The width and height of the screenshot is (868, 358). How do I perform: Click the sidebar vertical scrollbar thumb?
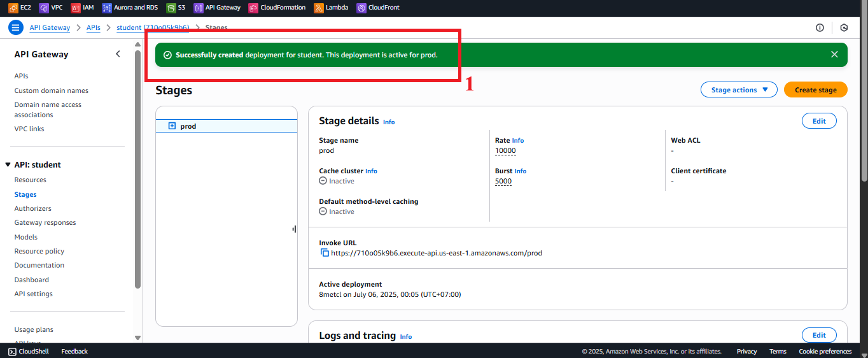coord(138,169)
